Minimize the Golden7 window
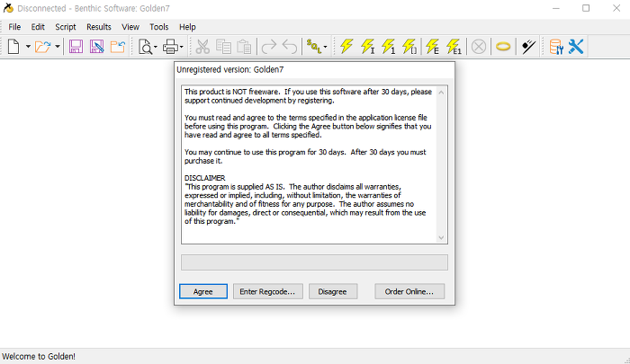This screenshot has width=630, height=364. (x=556, y=8)
